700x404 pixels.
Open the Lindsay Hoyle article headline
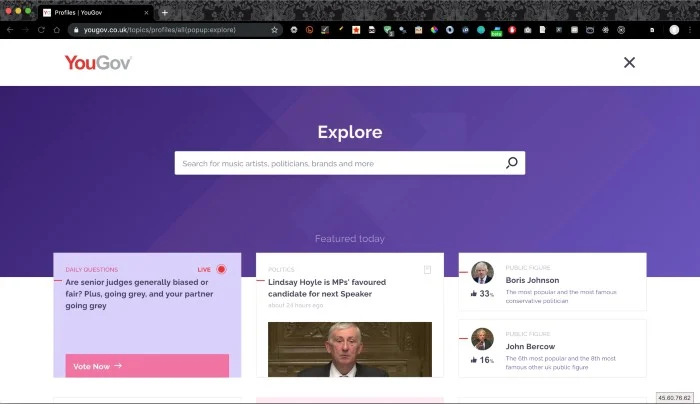[x=327, y=288]
